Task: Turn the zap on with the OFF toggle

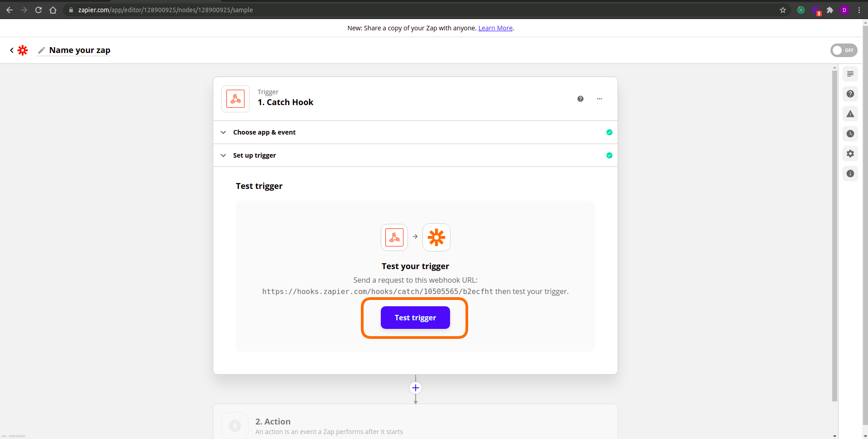Action: tap(844, 50)
